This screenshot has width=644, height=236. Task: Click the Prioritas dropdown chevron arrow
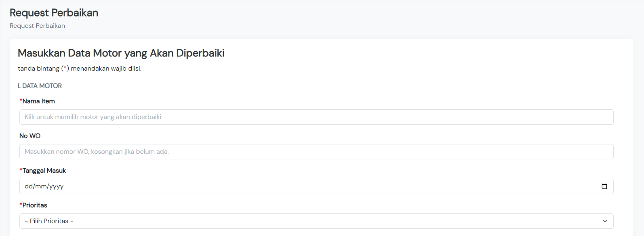[x=605, y=221]
